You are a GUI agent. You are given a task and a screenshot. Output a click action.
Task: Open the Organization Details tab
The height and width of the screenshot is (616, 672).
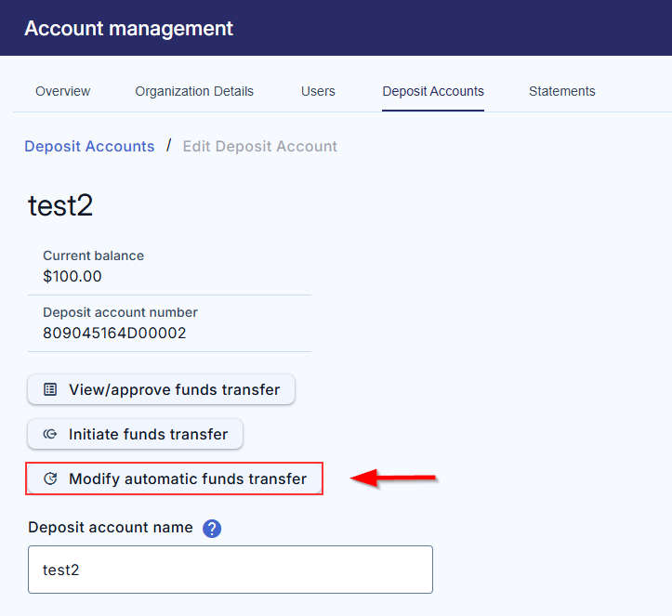click(194, 91)
